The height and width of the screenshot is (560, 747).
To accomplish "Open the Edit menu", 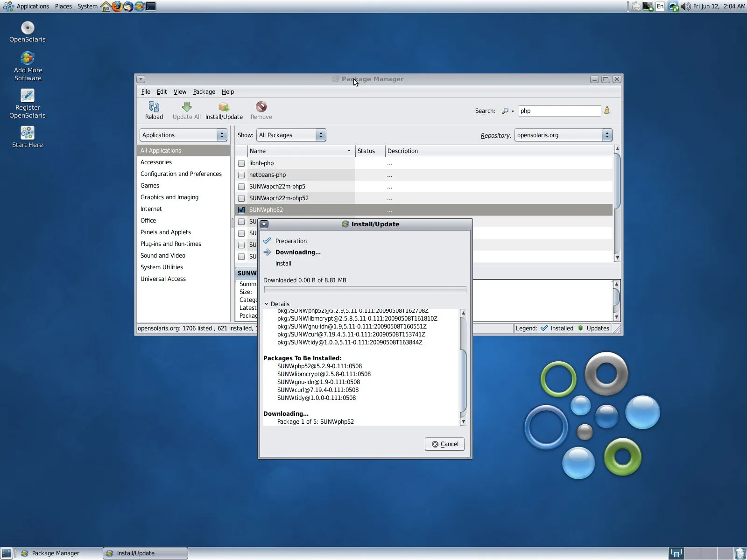I will click(162, 92).
